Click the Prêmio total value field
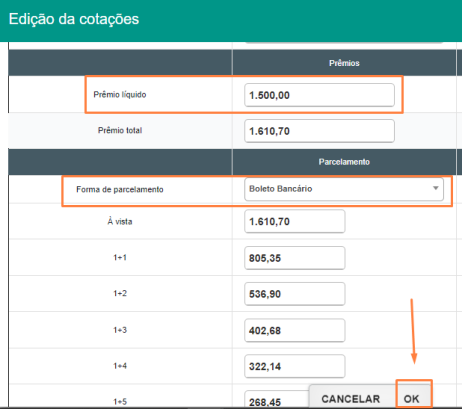The width and height of the screenshot is (466, 410). click(x=319, y=131)
